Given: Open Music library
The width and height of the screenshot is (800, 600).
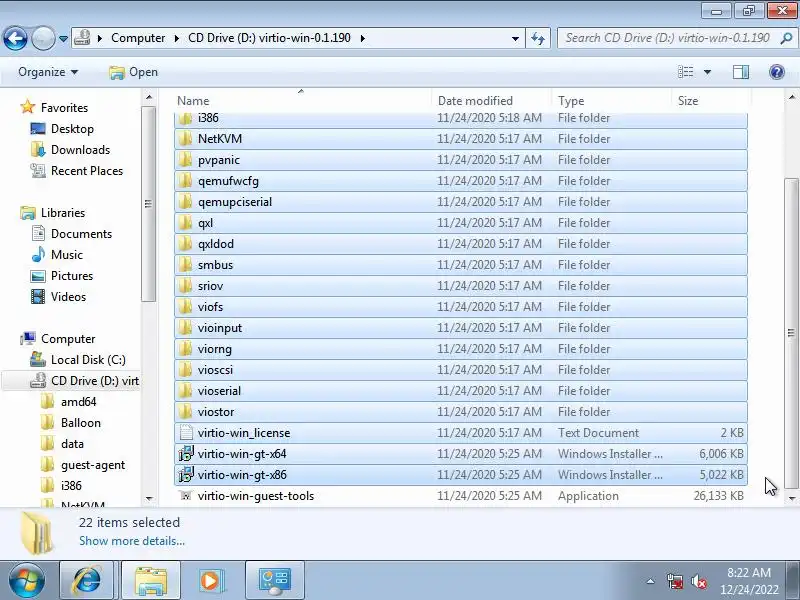Looking at the screenshot, I should [x=66, y=255].
